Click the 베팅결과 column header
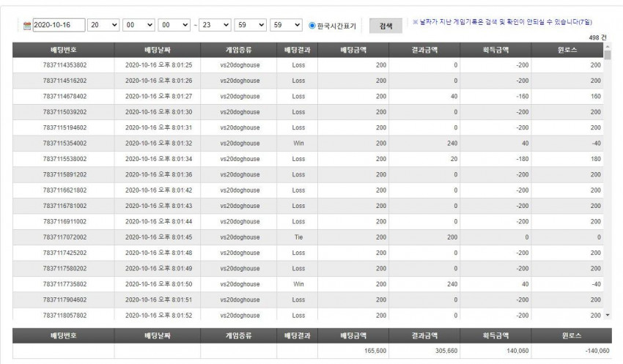 click(x=297, y=50)
